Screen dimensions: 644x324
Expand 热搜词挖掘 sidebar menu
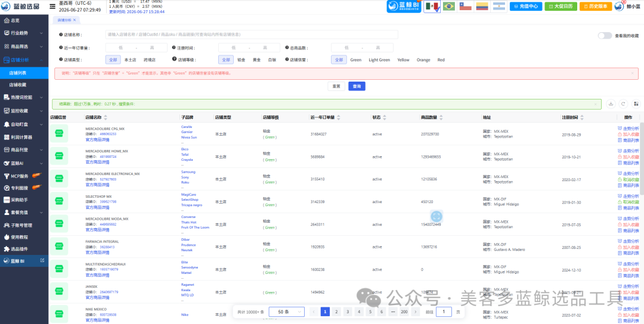click(24, 97)
